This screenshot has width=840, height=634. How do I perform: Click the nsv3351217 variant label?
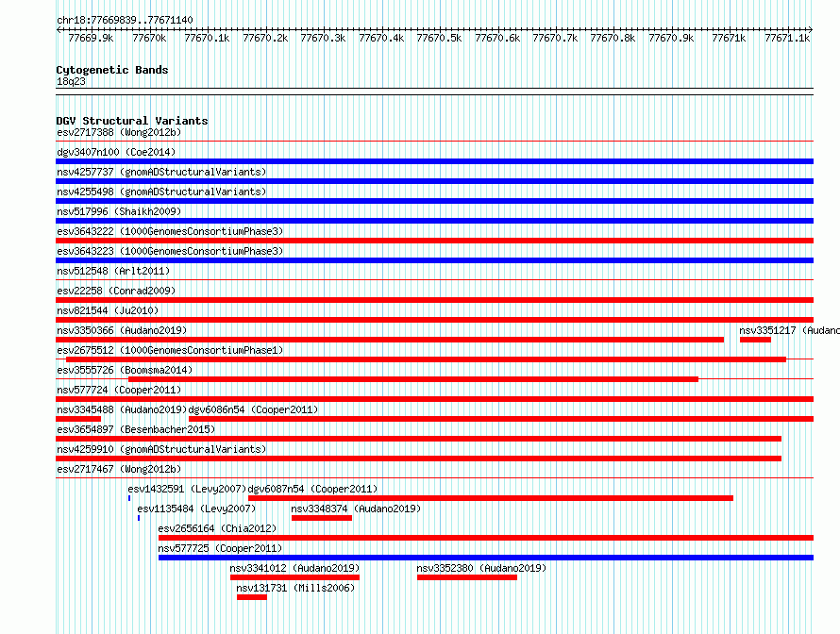(789, 330)
